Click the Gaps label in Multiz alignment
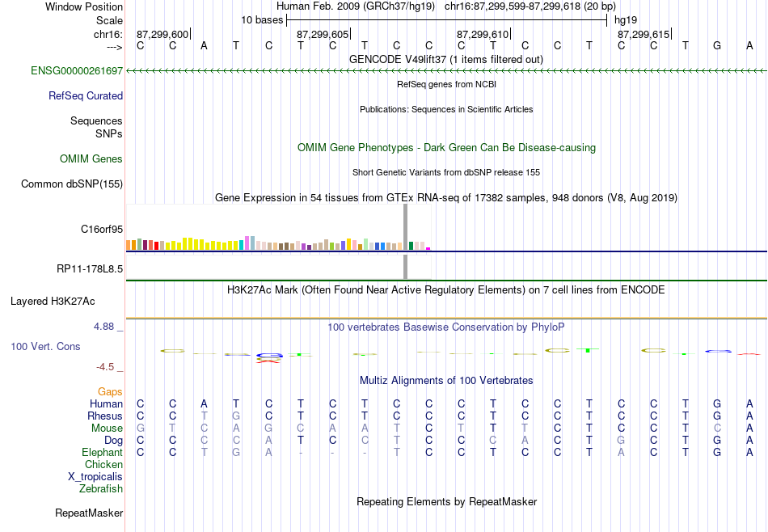Screen dimensions: 768x532 click(110, 391)
